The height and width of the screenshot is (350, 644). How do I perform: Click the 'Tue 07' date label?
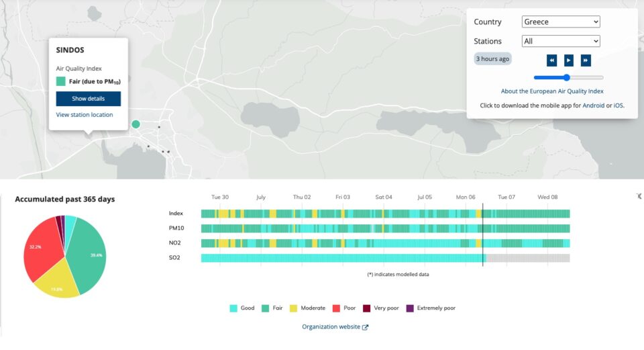[506, 197]
